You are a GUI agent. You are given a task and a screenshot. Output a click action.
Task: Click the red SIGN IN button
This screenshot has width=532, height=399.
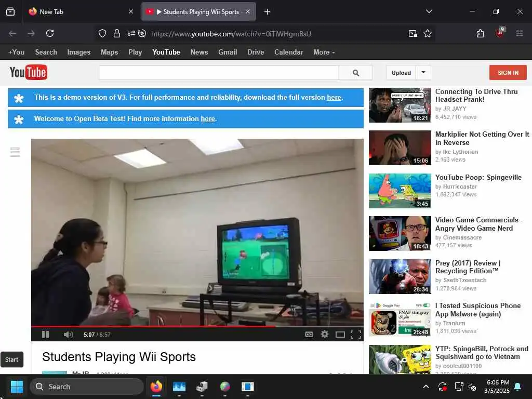[508, 73]
